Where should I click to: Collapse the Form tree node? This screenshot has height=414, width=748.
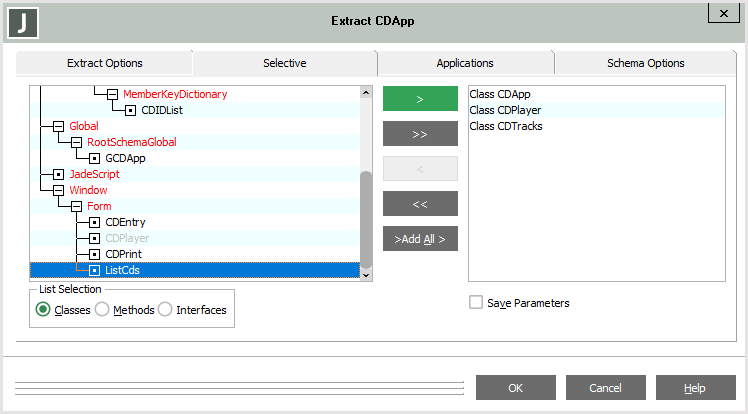pyautogui.click(x=76, y=206)
